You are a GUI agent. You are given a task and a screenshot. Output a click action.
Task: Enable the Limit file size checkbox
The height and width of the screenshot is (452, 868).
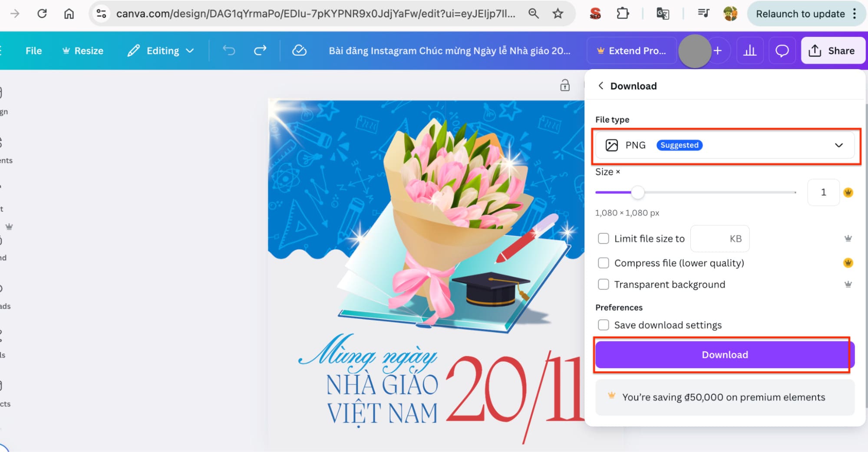click(x=604, y=239)
